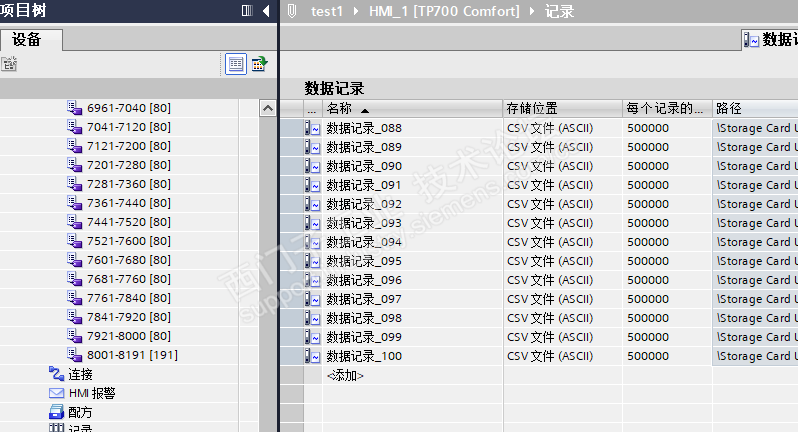The width and height of the screenshot is (798, 432).
Task: Click the log icon of 数据记录_096
Action: click(x=312, y=280)
